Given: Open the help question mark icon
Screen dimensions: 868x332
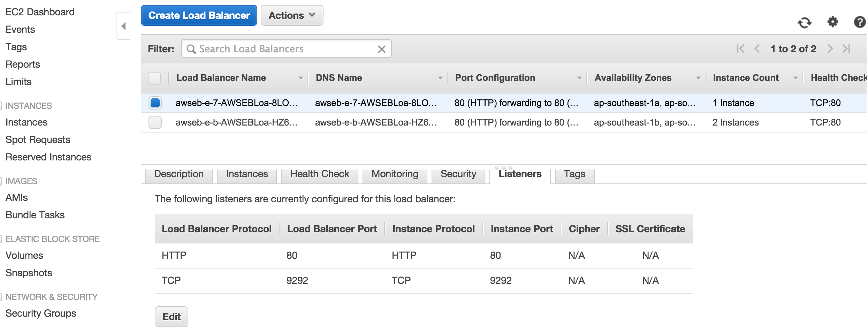Looking at the screenshot, I should pos(860,22).
